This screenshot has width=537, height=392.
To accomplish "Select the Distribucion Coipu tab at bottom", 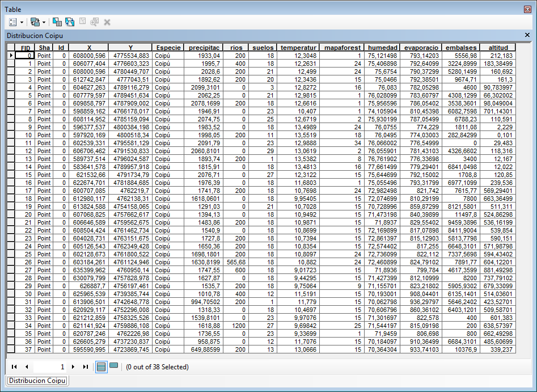I will pyautogui.click(x=37, y=381).
